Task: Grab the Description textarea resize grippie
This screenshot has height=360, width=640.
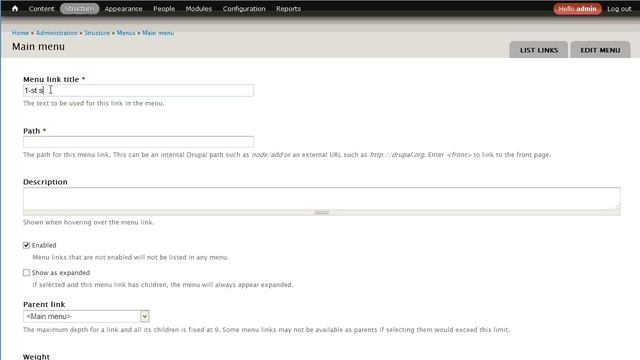Action: (x=322, y=212)
